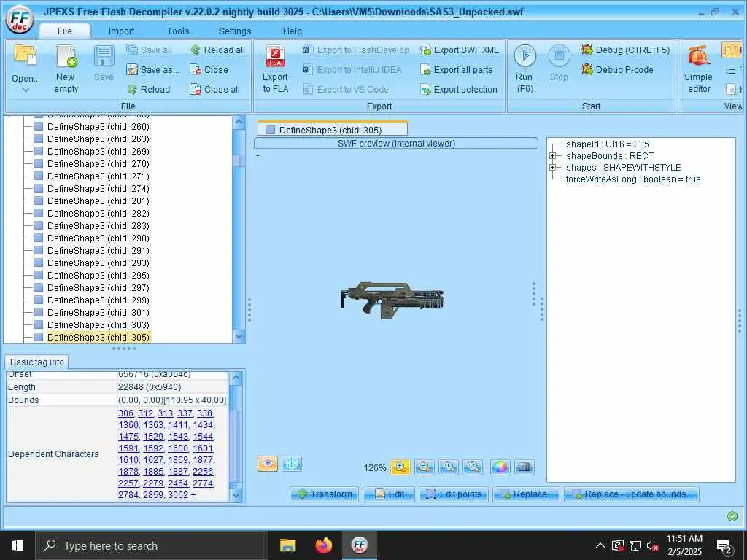Open dependent character link 1360

128,425
